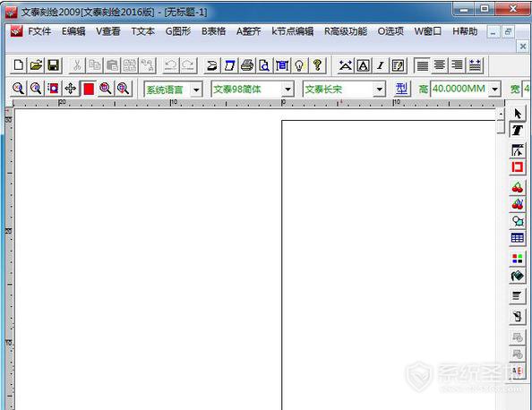This screenshot has width=532, height=410.
Task: Open the A整齐 menu
Action: [249, 31]
